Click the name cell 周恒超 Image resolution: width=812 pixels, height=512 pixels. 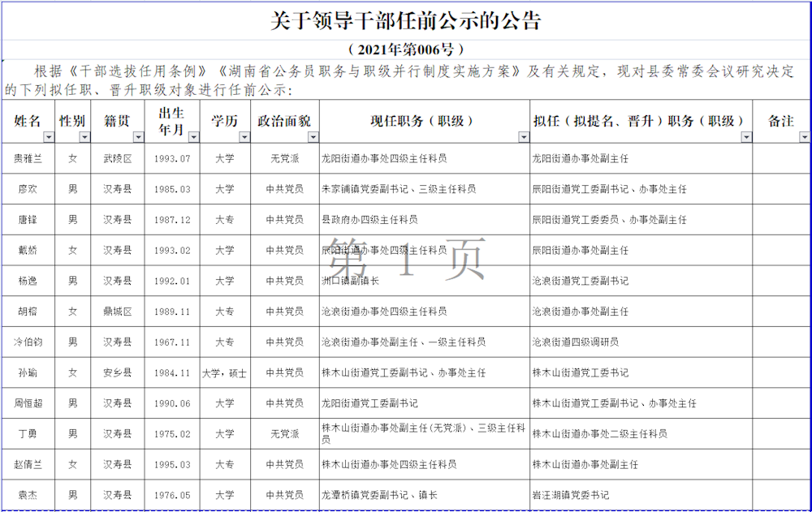point(28,403)
